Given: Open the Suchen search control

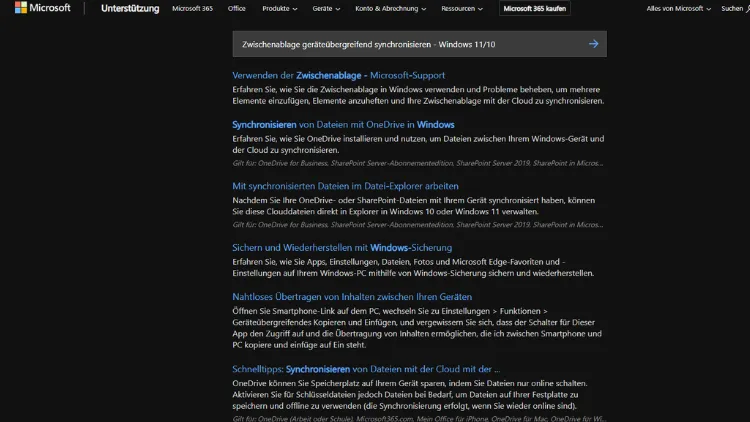Looking at the screenshot, I should (x=735, y=9).
